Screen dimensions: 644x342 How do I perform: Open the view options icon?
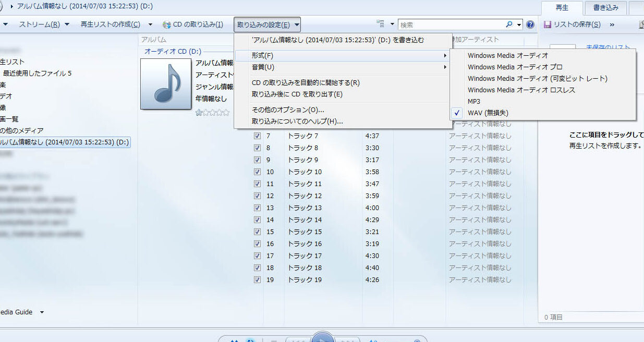click(380, 24)
